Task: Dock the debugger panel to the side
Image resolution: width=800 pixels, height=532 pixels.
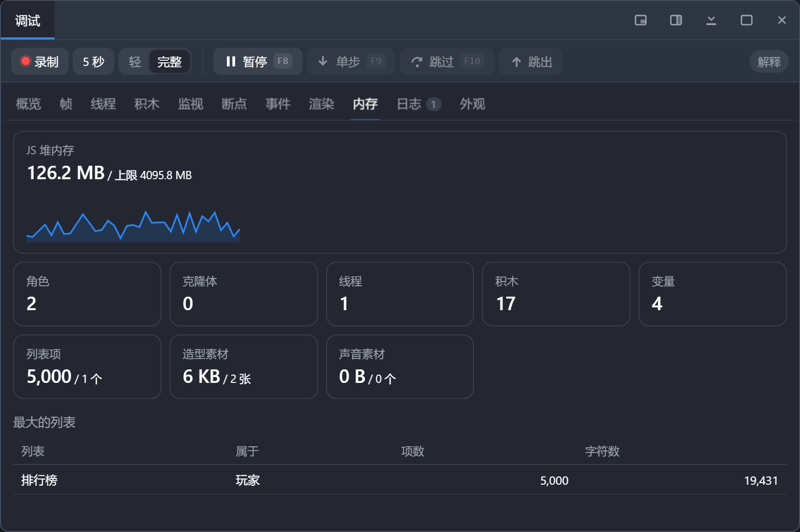Action: point(676,20)
